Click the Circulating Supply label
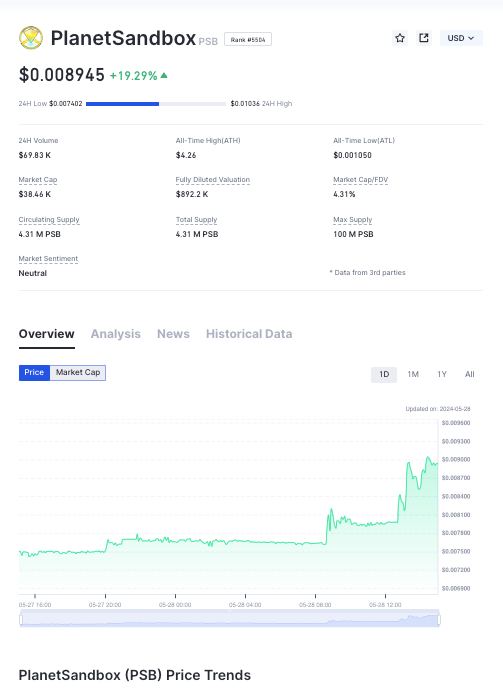Image resolution: width=503 pixels, height=689 pixels. coord(49,220)
